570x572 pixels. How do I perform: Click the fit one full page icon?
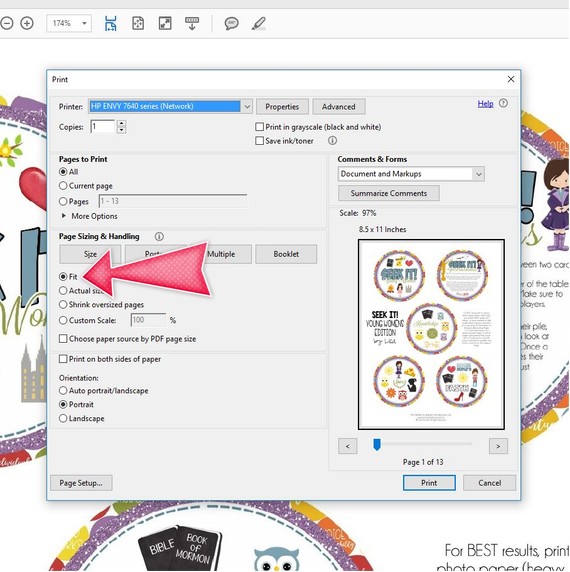tap(138, 23)
